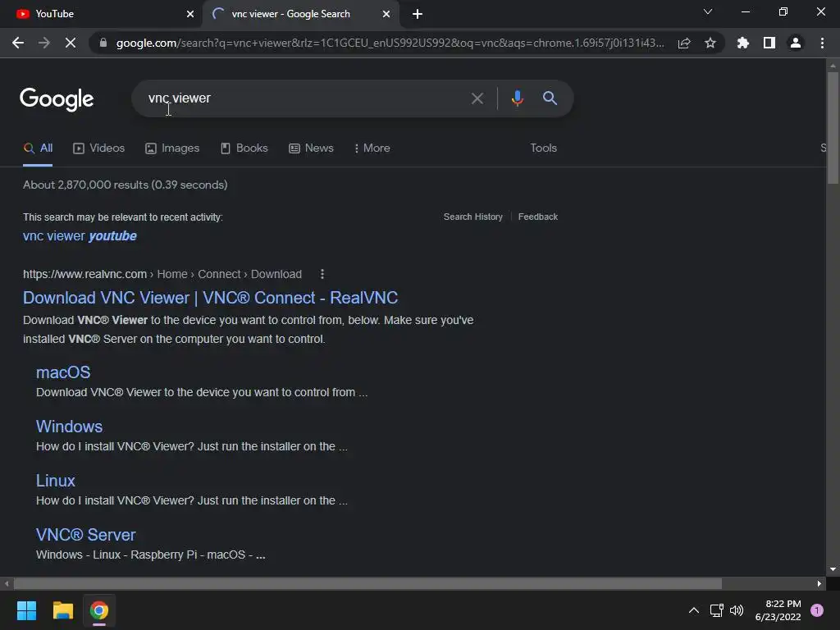The height and width of the screenshot is (630, 840).
Task: Bookmark this tab with star icon
Action: tap(710, 43)
